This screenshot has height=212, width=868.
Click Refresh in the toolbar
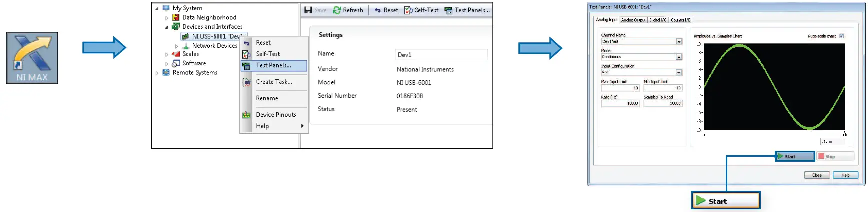(348, 10)
